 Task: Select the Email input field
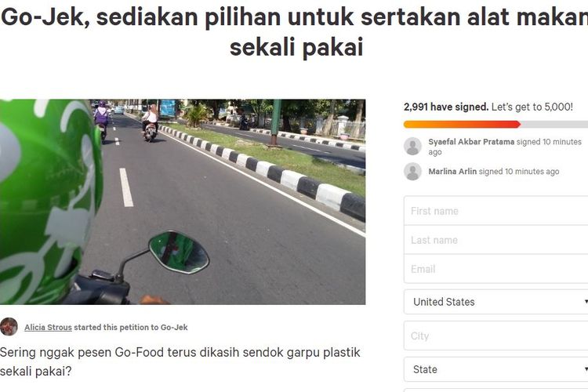tap(495, 269)
